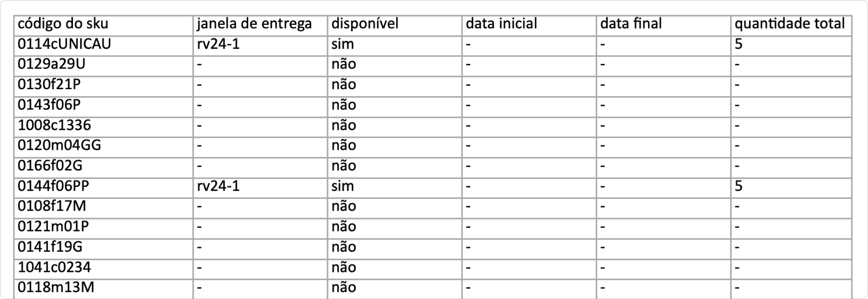The image size is (868, 299).
Task: Click the SKU cell 0141f19G
Action: click(50, 247)
